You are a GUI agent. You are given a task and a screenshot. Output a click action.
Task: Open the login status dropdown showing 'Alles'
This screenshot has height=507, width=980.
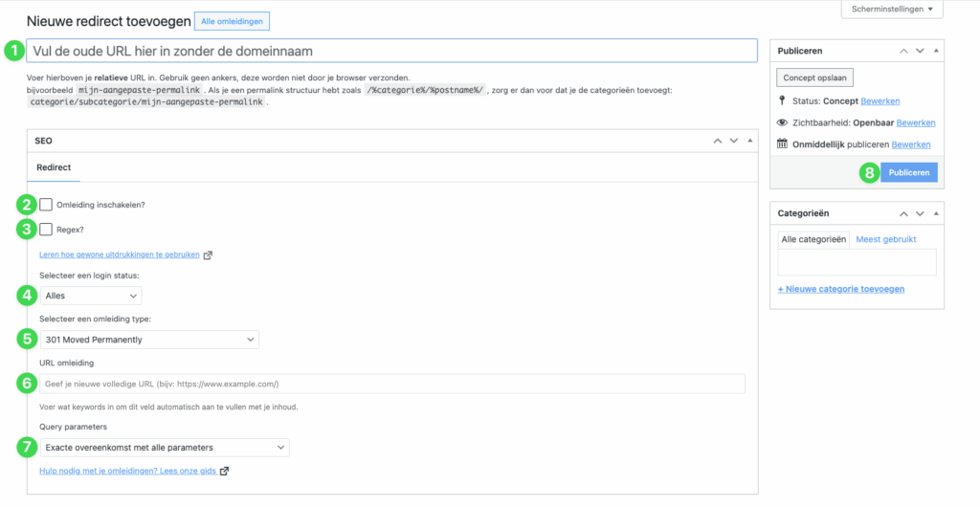[90, 297]
